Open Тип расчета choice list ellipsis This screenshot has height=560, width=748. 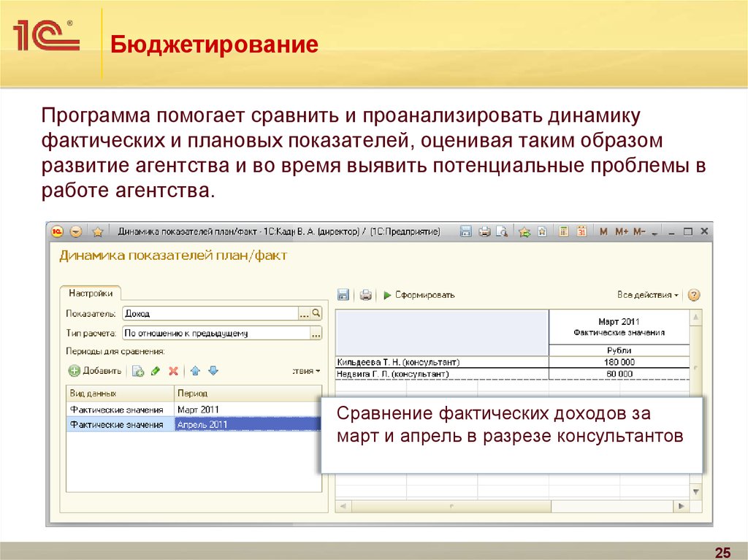coord(316,334)
